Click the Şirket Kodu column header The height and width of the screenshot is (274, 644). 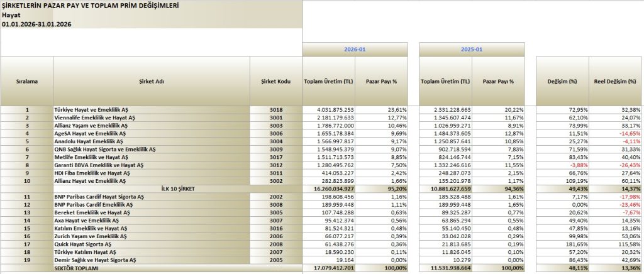[276, 81]
